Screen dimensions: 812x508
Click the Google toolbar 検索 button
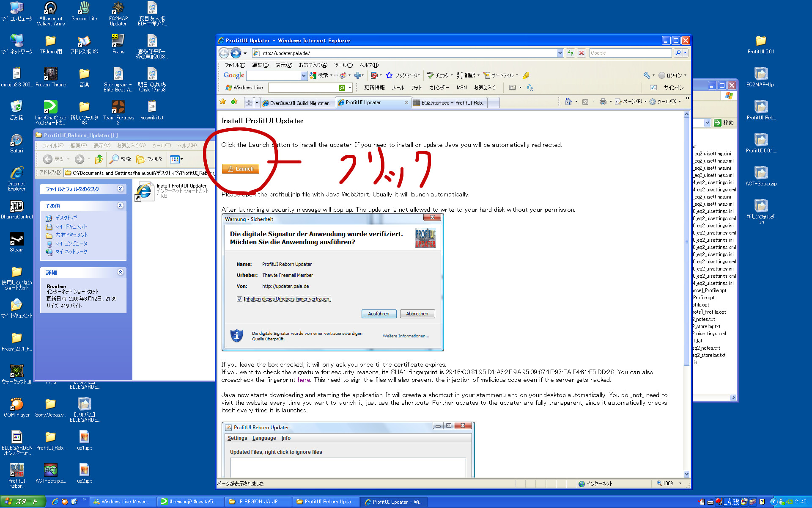(319, 75)
